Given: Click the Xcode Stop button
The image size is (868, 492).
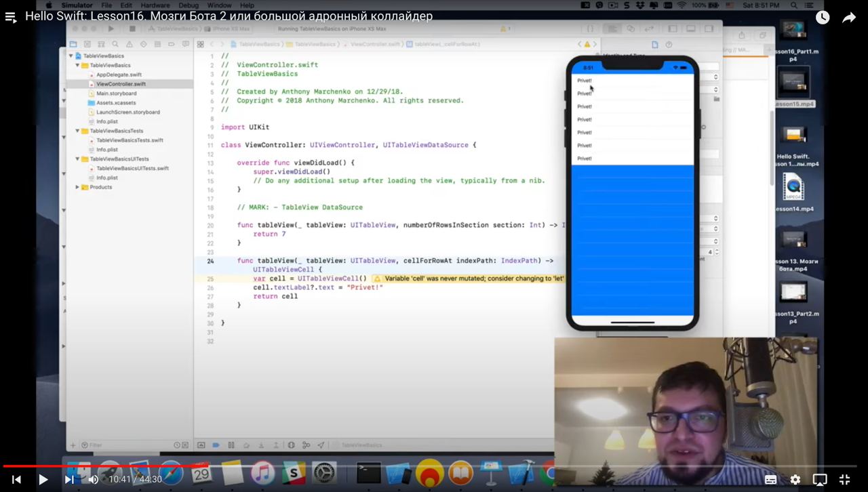Looking at the screenshot, I should point(132,29).
